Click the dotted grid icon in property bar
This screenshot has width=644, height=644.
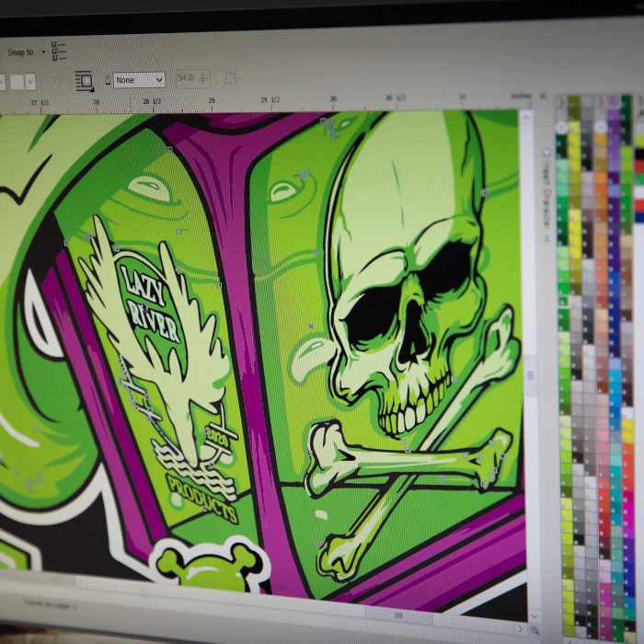(x=230, y=79)
